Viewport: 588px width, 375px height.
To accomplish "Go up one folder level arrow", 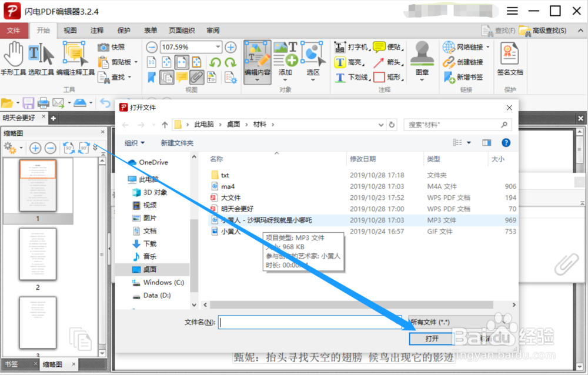I will (x=165, y=125).
